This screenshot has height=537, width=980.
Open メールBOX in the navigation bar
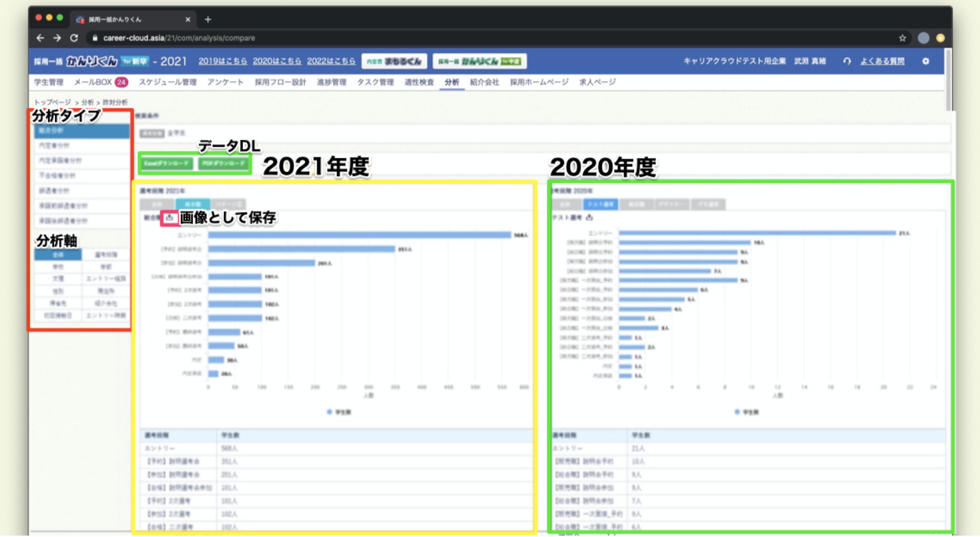click(x=93, y=82)
